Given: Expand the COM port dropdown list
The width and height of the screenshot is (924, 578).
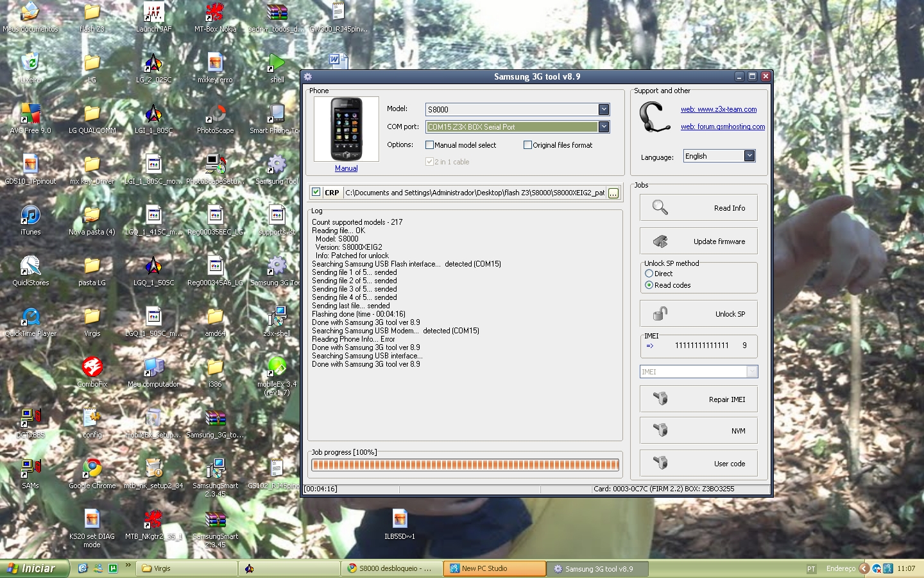Looking at the screenshot, I should [x=604, y=127].
